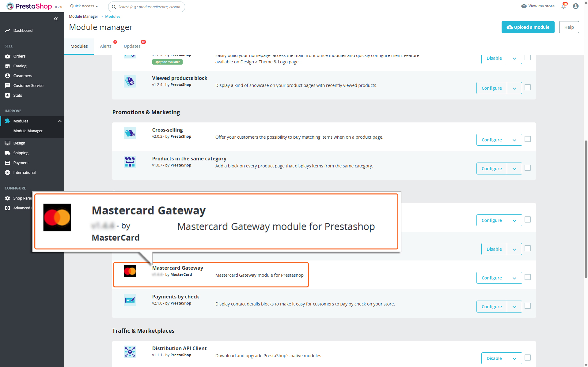The image size is (588, 367).
Task: Switch to the Alerts tab
Action: pyautogui.click(x=106, y=46)
